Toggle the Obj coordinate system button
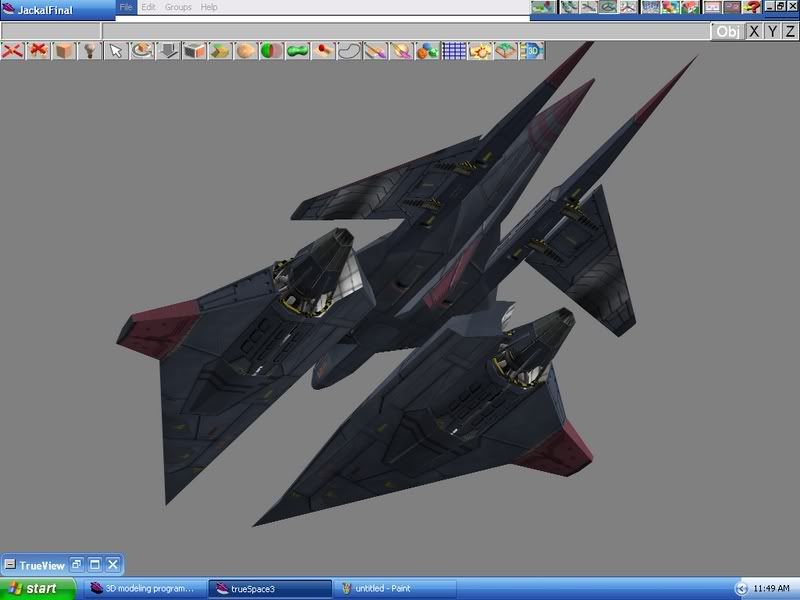The image size is (800, 600). tap(728, 32)
